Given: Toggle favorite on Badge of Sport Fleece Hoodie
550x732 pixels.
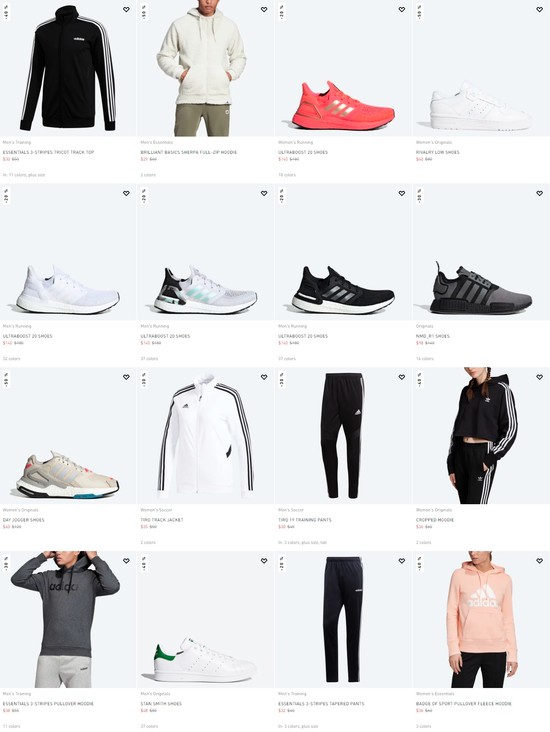Looking at the screenshot, I should coord(539,561).
